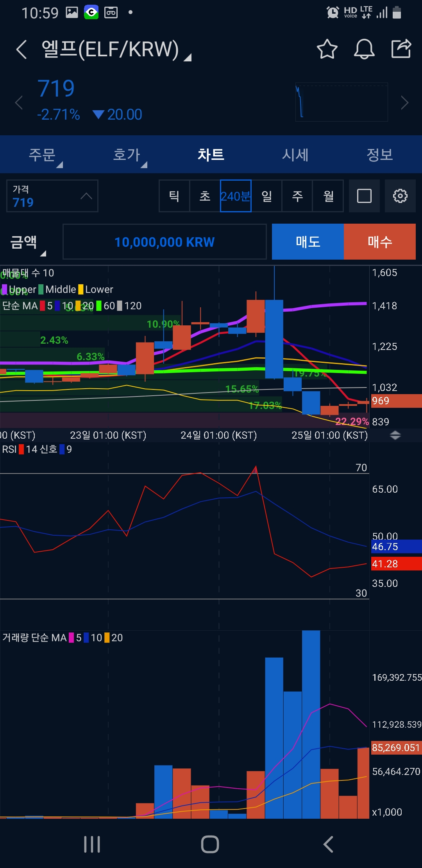The width and height of the screenshot is (422, 868).
Task: Tap the 969 current price tag
Action: point(396,401)
